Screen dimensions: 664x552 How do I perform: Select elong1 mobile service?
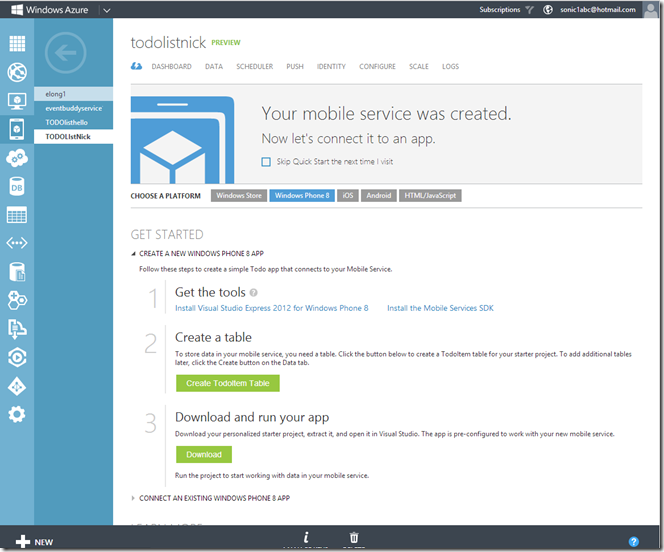73,94
